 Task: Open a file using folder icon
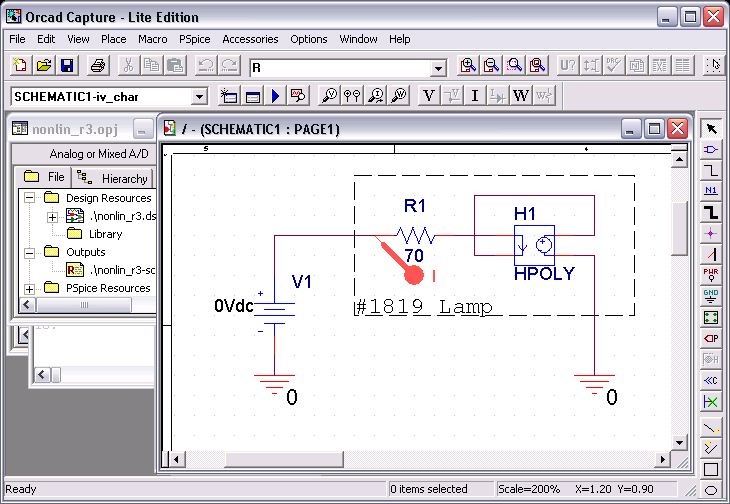tap(44, 66)
